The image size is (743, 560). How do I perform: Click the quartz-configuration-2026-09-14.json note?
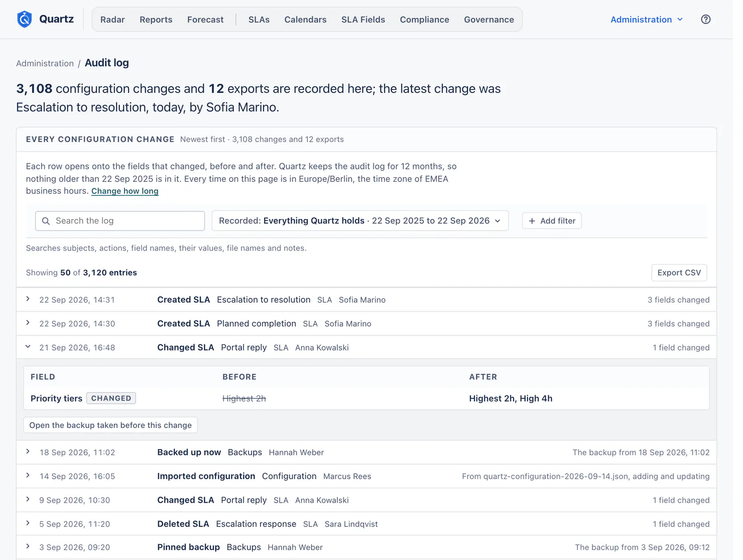(586, 476)
